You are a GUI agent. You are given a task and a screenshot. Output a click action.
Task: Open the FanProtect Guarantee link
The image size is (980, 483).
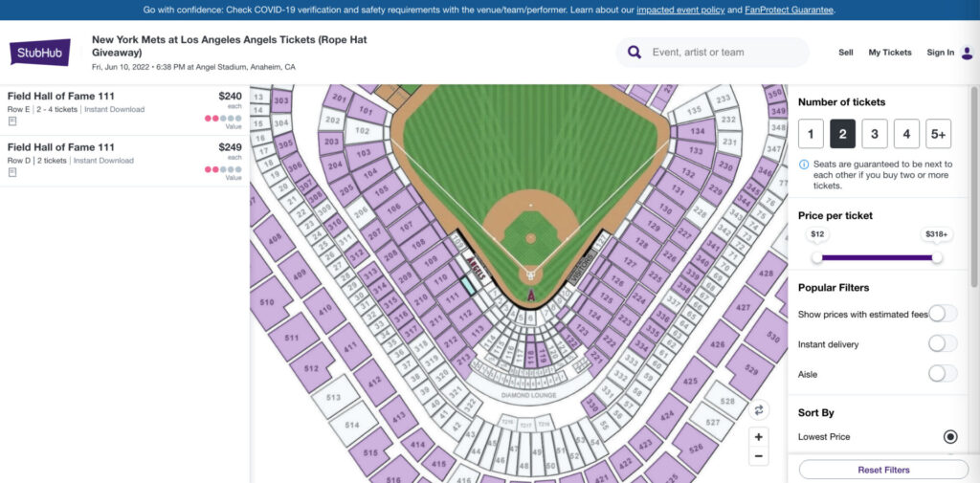(x=790, y=10)
